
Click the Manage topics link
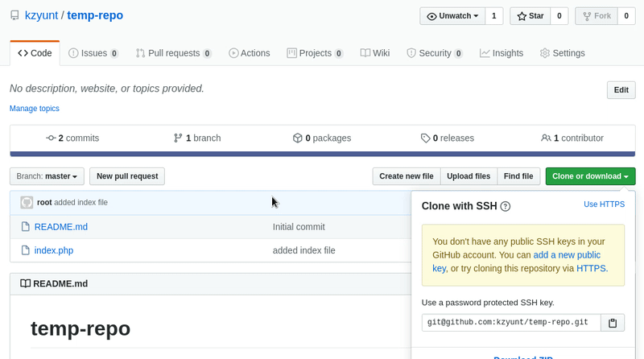point(35,109)
